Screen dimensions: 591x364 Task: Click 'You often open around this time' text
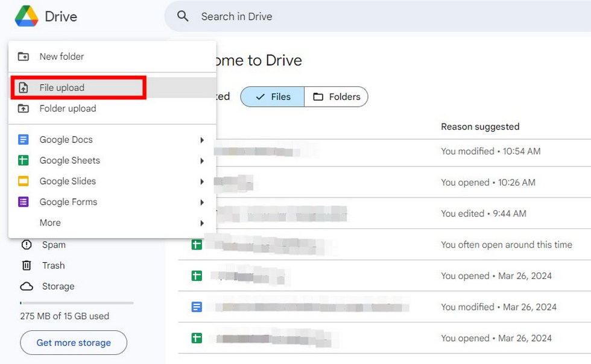coord(507,245)
